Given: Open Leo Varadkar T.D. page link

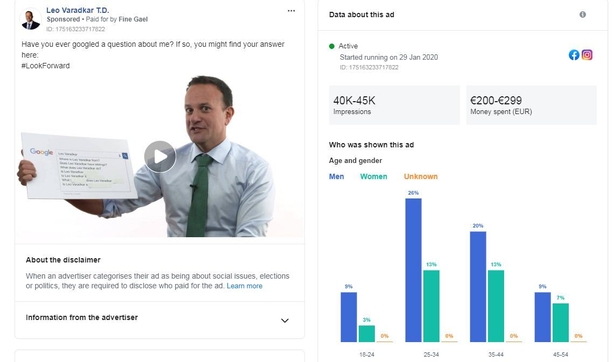Looking at the screenshot, I should pos(78,10).
